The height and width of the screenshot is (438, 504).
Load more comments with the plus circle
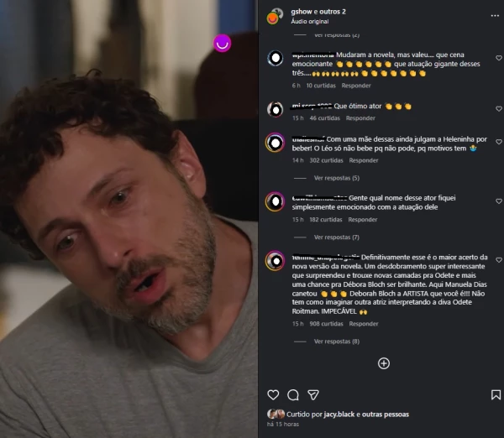coord(384,363)
